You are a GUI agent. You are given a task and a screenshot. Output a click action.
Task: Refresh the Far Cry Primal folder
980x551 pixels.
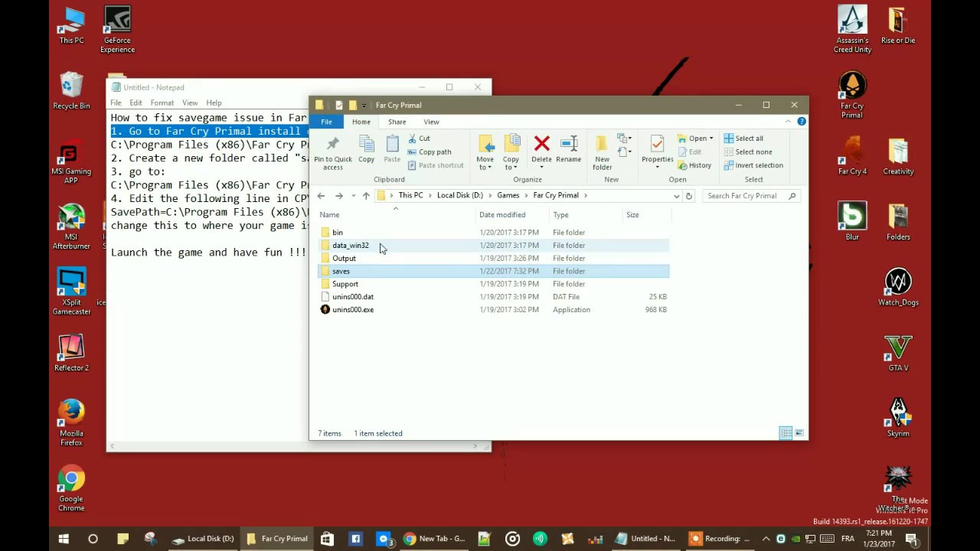pyautogui.click(x=689, y=196)
